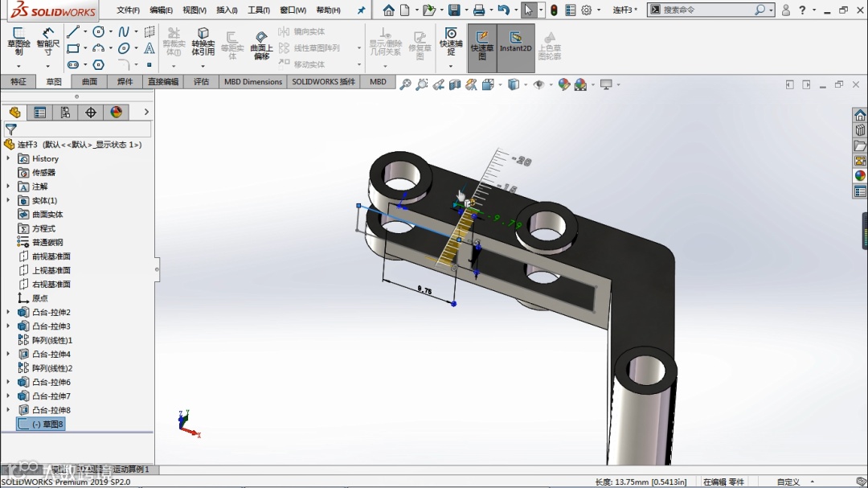
Task: Open the PropertyManager tab icon
Action: 40,113
